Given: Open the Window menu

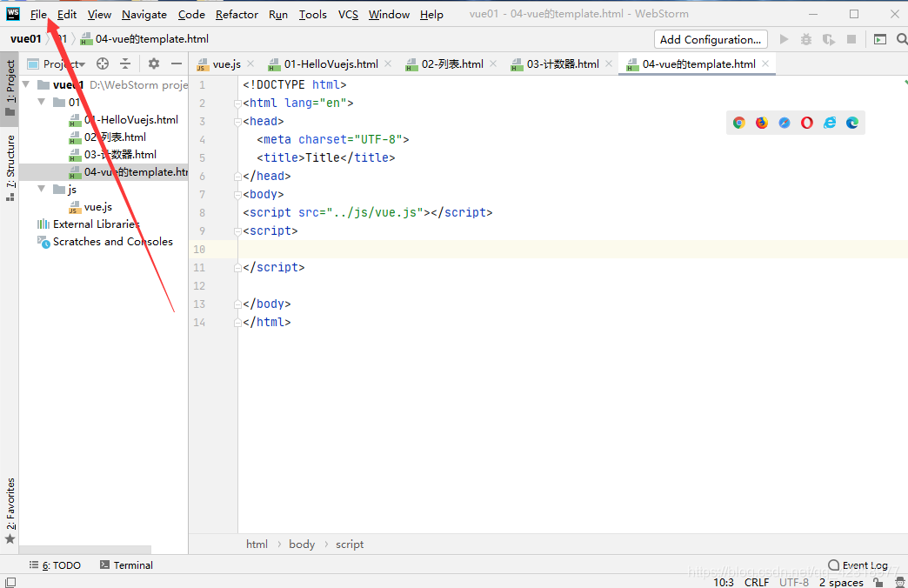Looking at the screenshot, I should point(389,15).
